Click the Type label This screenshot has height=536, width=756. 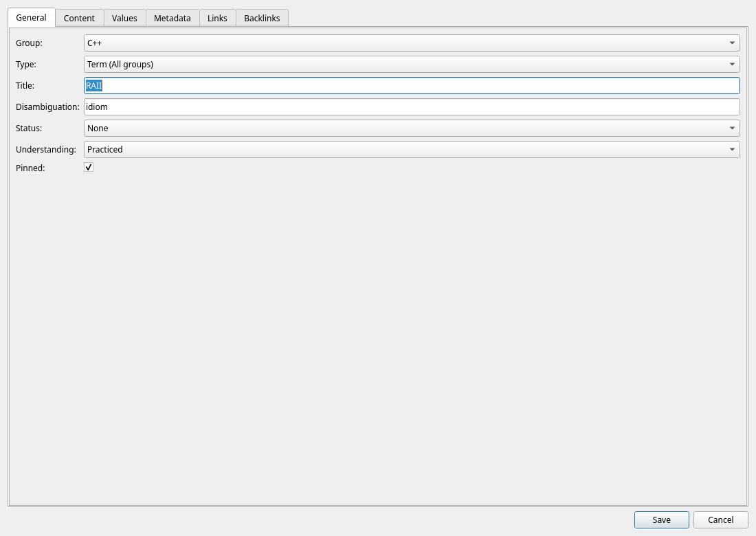[26, 65]
